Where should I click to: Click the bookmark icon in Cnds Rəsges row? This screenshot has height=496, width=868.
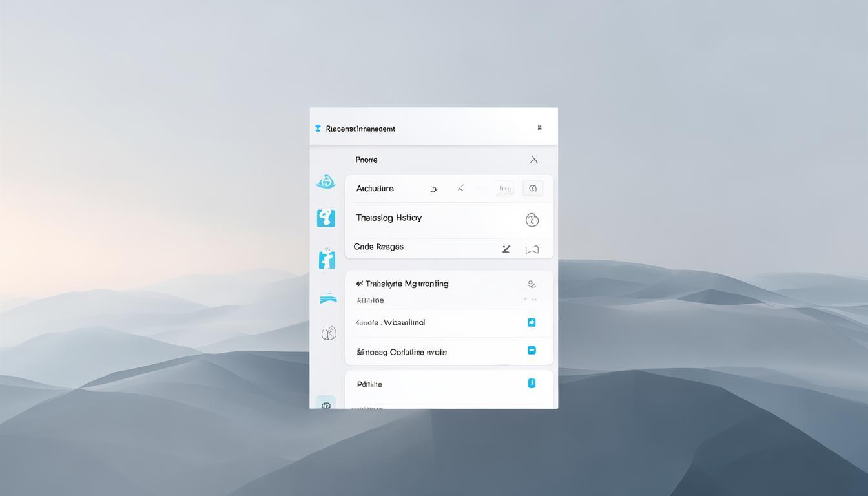532,249
